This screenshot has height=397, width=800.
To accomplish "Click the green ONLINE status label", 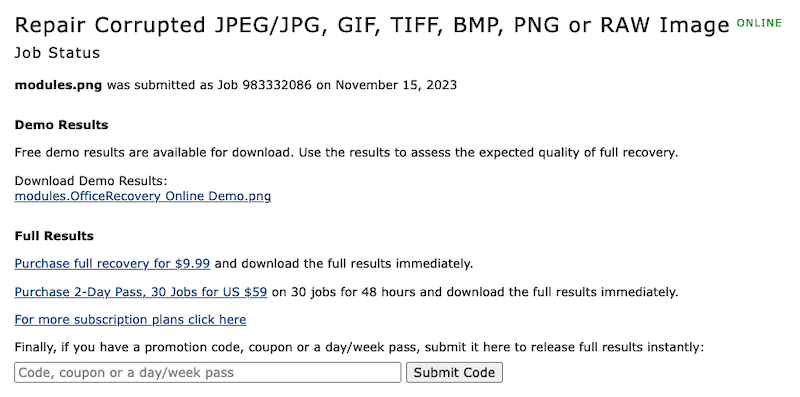I will tap(759, 23).
